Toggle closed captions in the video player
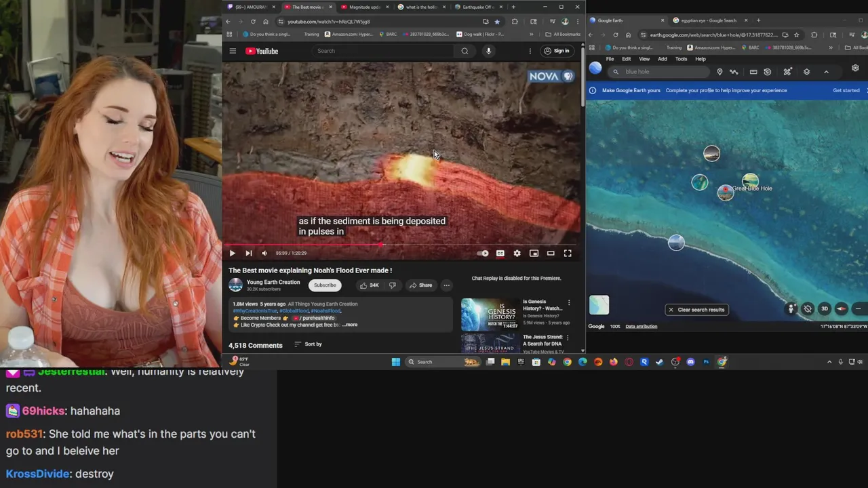 click(x=500, y=253)
